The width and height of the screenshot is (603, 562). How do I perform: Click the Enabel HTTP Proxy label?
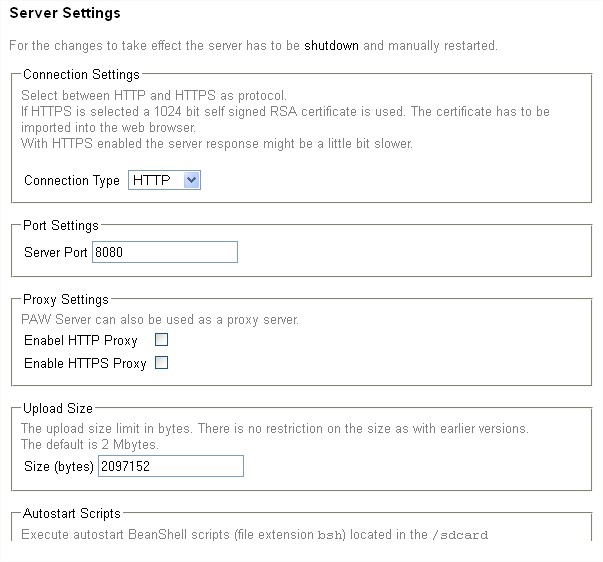[81, 341]
